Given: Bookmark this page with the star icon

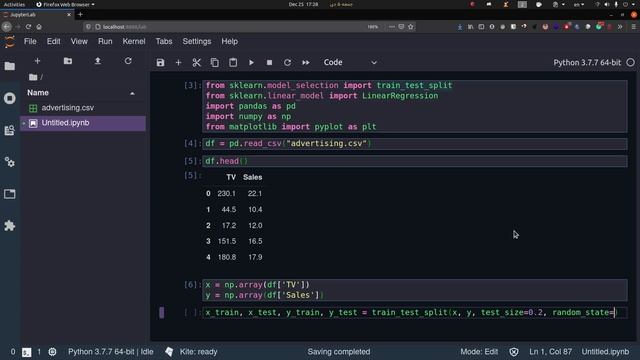Looking at the screenshot, I should coord(411,27).
